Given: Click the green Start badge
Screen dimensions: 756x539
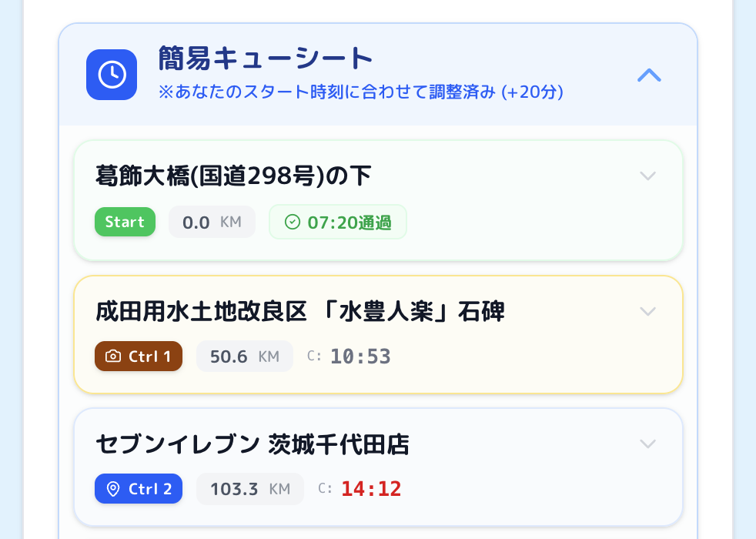Looking at the screenshot, I should [125, 223].
